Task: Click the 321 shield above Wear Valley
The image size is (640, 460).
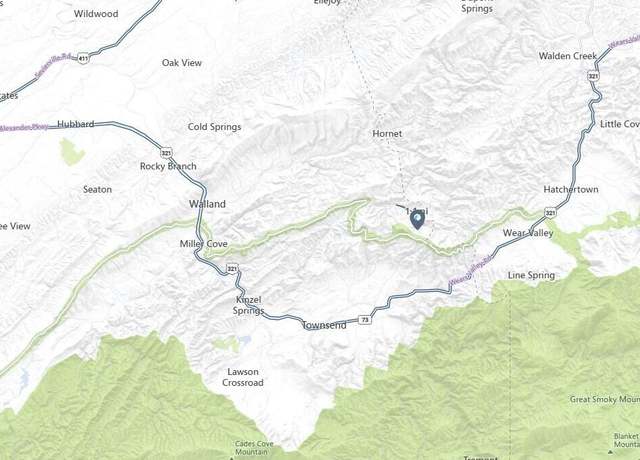Action: point(550,213)
